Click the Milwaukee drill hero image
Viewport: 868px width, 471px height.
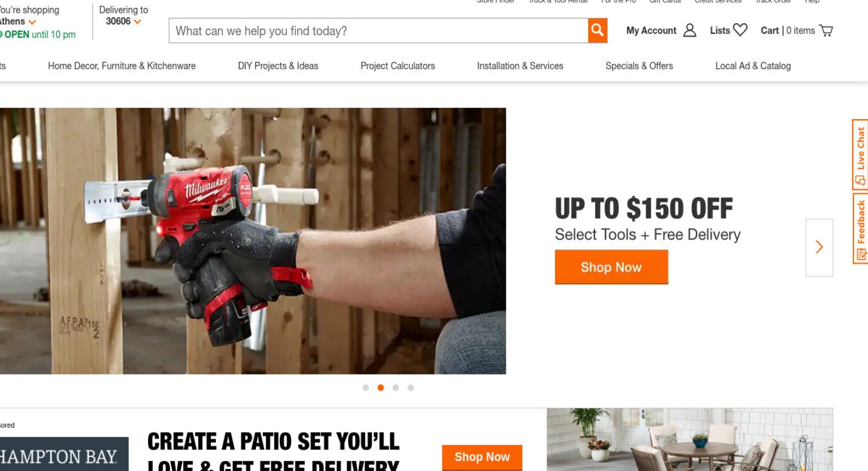(x=253, y=241)
